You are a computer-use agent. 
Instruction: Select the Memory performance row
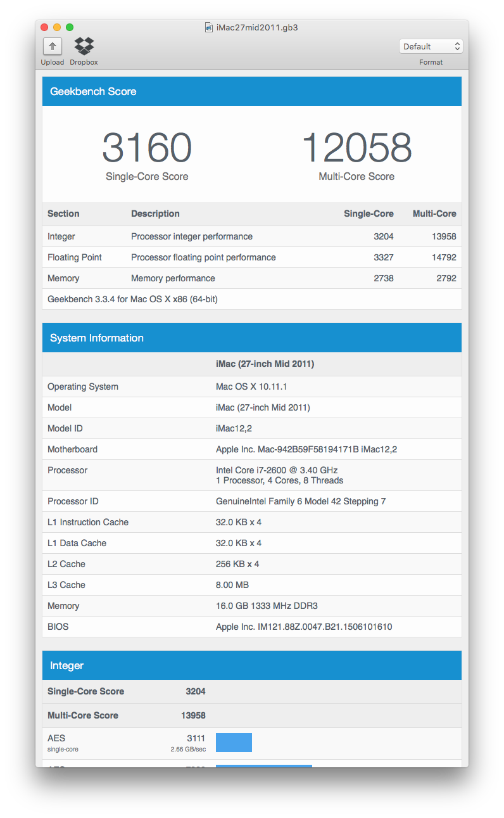tap(251, 278)
